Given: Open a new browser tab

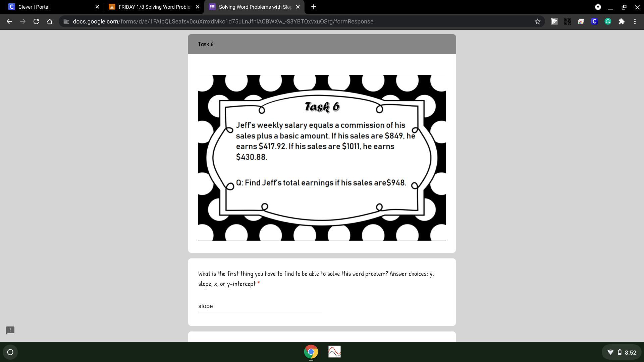Looking at the screenshot, I should tap(314, 7).
